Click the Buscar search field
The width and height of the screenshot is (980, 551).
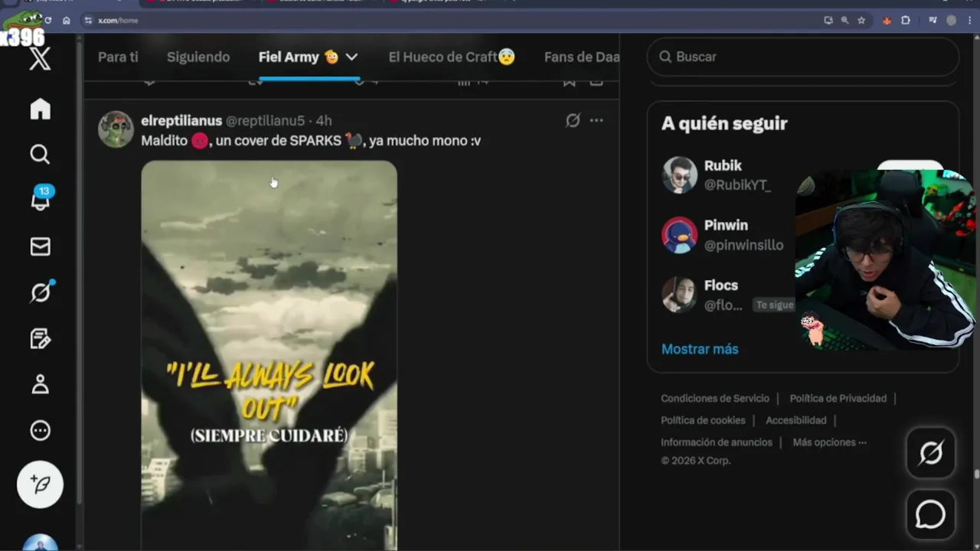pos(802,57)
